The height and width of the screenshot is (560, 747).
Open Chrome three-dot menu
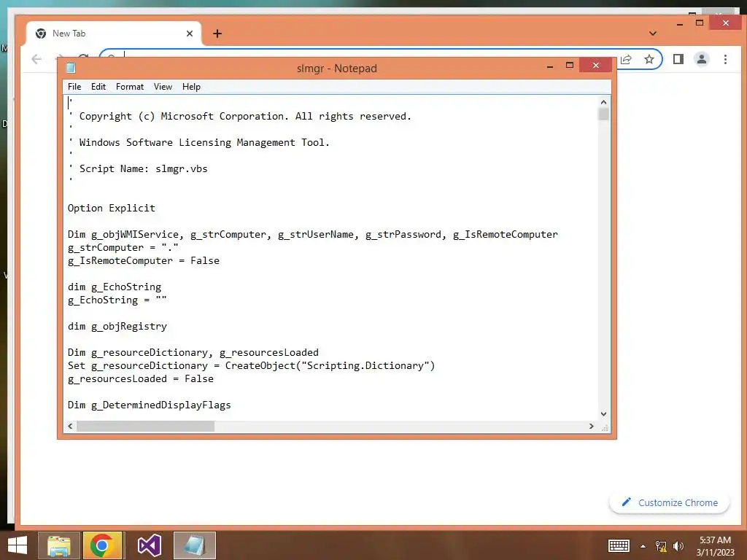point(725,59)
